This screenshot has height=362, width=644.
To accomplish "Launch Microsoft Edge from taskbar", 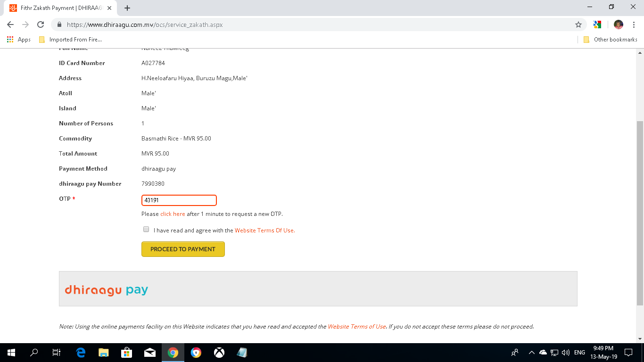I will pyautogui.click(x=81, y=352).
